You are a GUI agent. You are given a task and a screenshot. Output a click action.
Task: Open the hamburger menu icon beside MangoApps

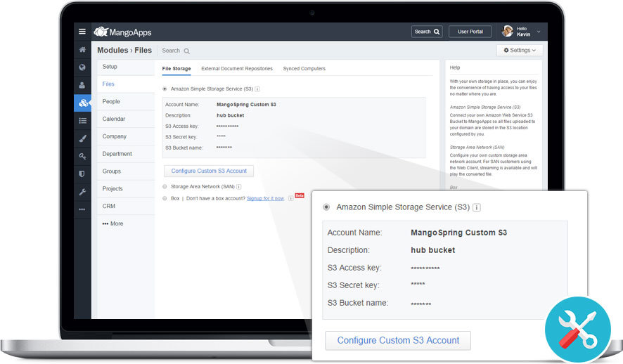[82, 32]
